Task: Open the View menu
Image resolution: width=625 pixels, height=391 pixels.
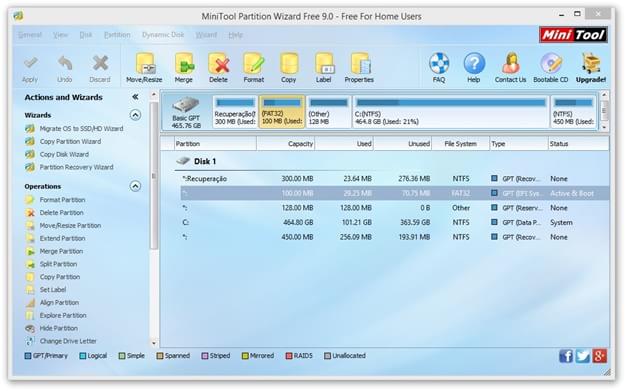Action: pyautogui.click(x=60, y=35)
